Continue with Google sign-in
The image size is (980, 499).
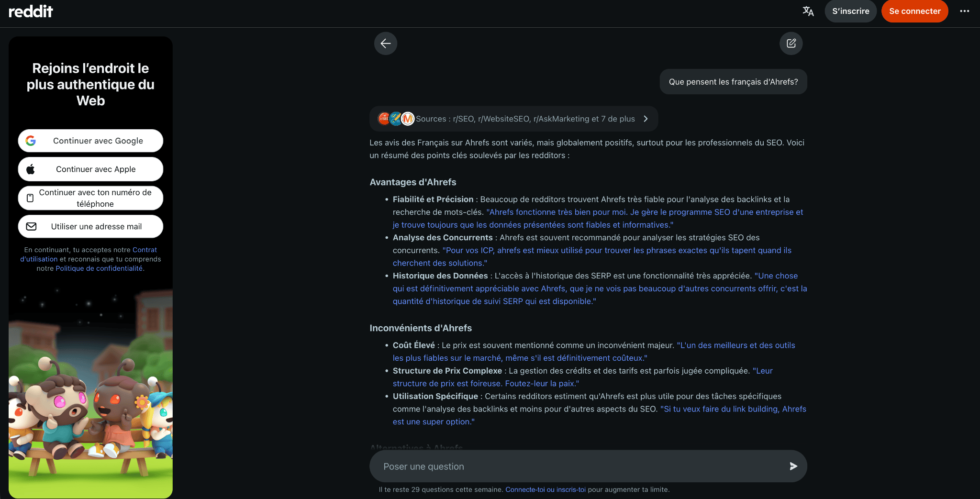[90, 141]
